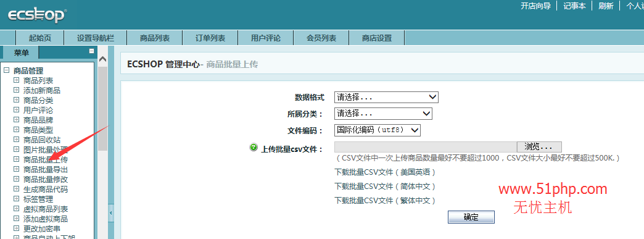Click arrow icon beside 商品品牌
The height and width of the screenshot is (239, 644).
16,120
